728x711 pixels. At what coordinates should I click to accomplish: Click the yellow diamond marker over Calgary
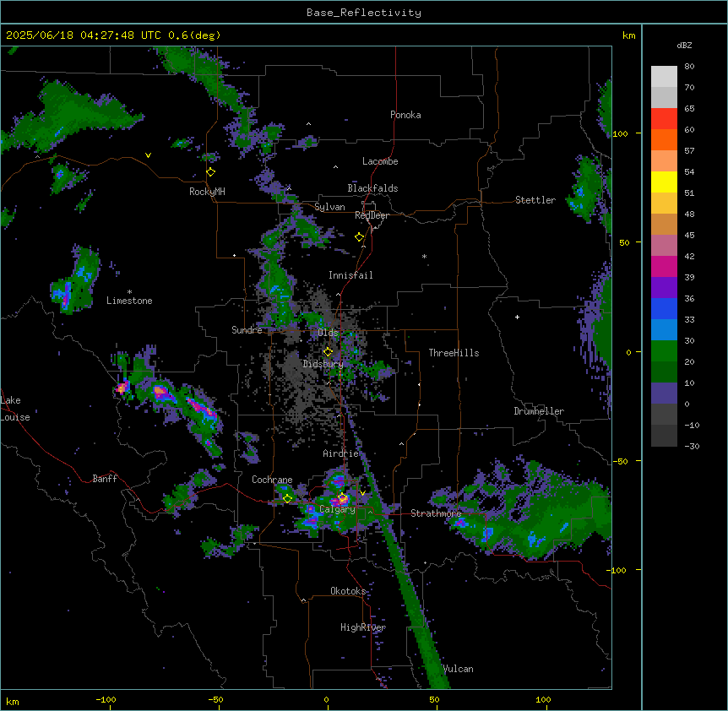tap(343, 498)
